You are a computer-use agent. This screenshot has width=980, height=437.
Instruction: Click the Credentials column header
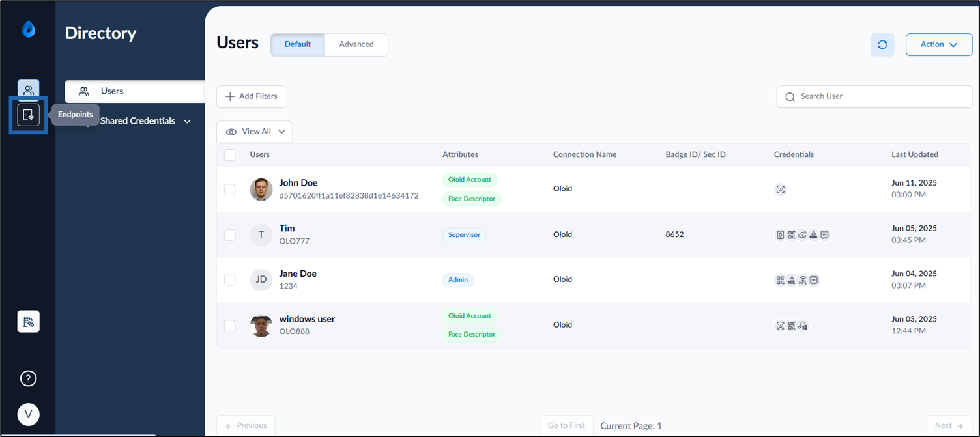pyautogui.click(x=794, y=155)
